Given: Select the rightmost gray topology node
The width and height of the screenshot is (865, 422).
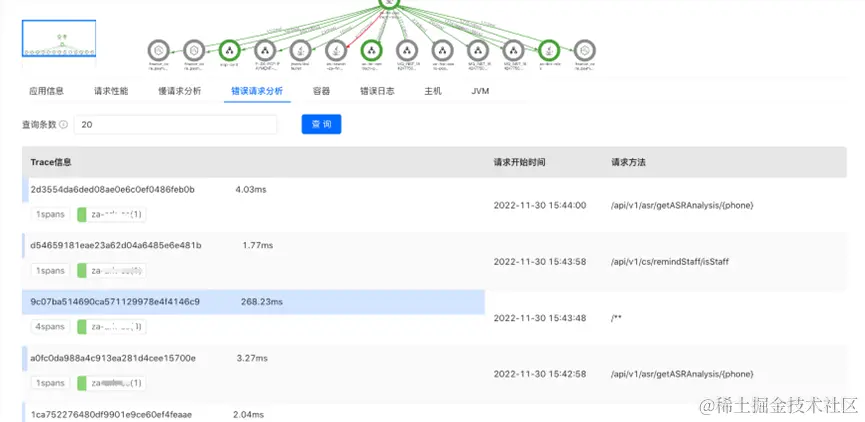Looking at the screenshot, I should coord(584,50).
